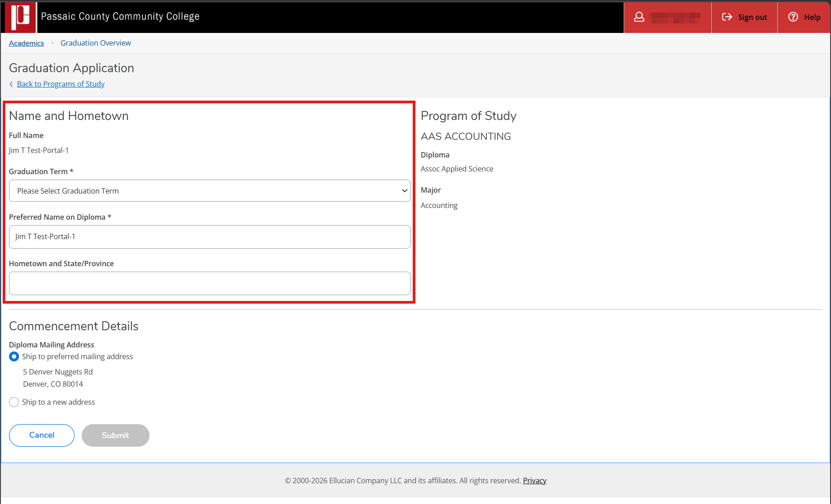
Task: Click the AAS ACCOUNTING program text
Action: click(466, 136)
